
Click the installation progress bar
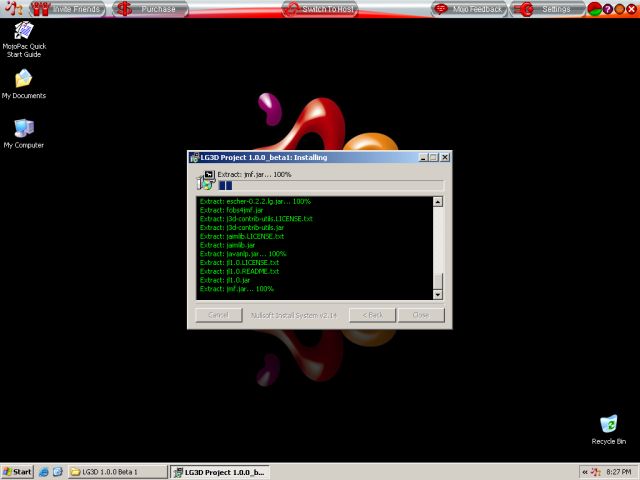(330, 185)
